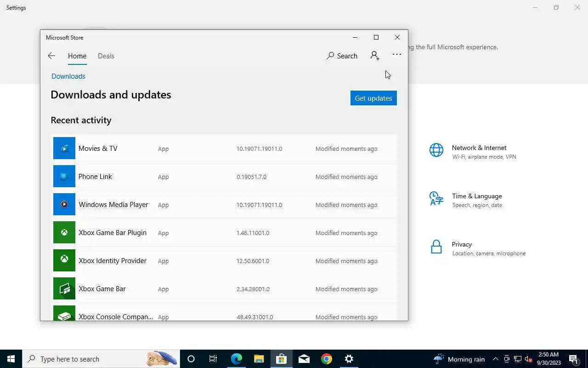Click the Meet Now camera icon in the system tray
The width and height of the screenshot is (588, 368).
[x=507, y=359]
